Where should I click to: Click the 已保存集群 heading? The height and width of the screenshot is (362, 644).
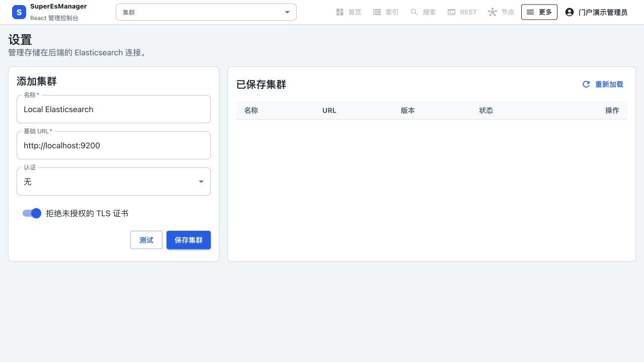261,84
